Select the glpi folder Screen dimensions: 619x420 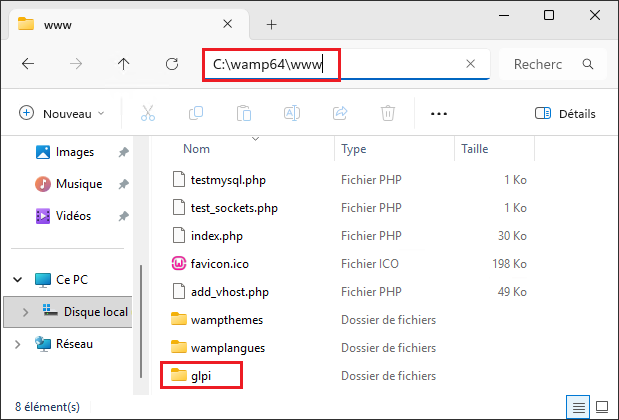point(202,376)
